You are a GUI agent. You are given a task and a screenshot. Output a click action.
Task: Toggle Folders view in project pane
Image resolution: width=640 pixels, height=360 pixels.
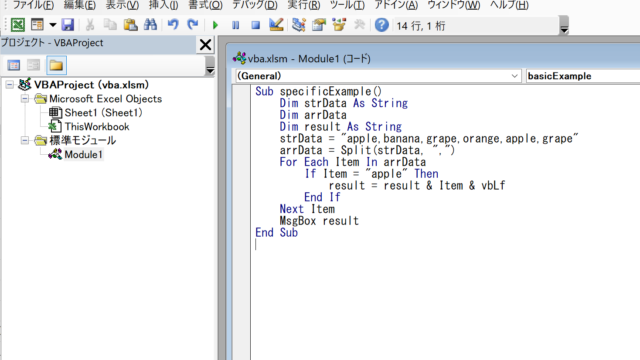pyautogui.click(x=56, y=65)
